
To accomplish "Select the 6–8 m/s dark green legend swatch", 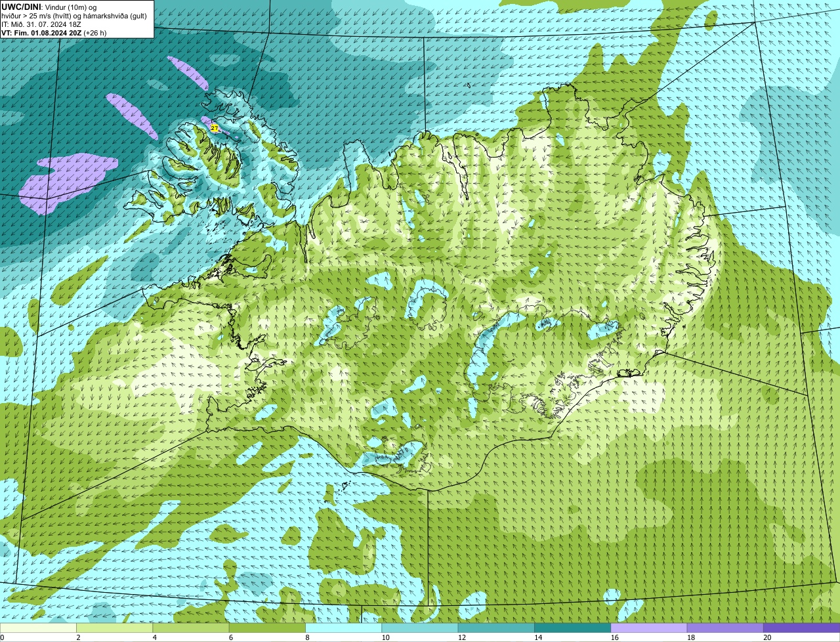I will [267, 628].
